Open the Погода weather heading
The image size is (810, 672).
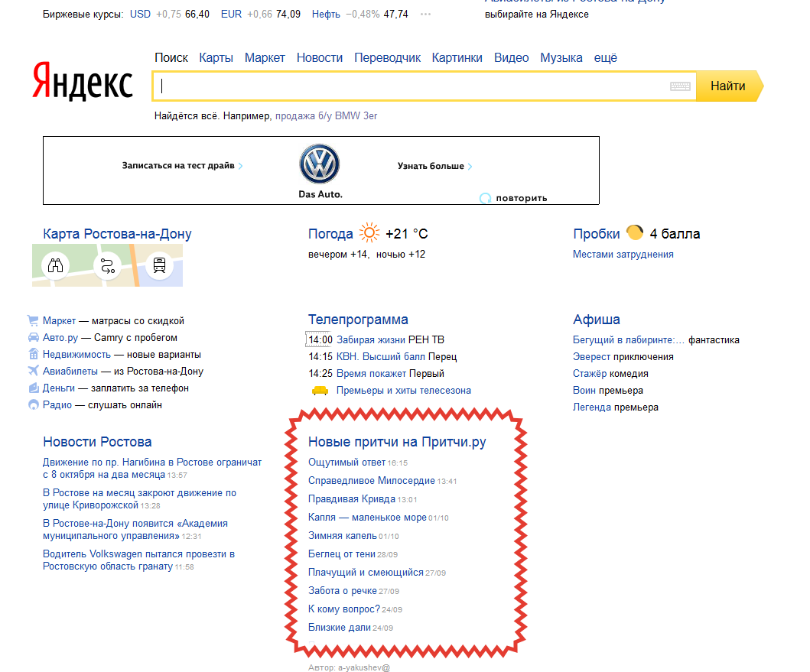point(330,234)
